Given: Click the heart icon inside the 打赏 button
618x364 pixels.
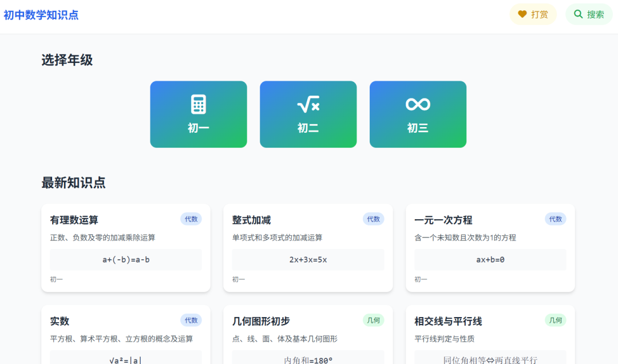Looking at the screenshot, I should point(522,14).
